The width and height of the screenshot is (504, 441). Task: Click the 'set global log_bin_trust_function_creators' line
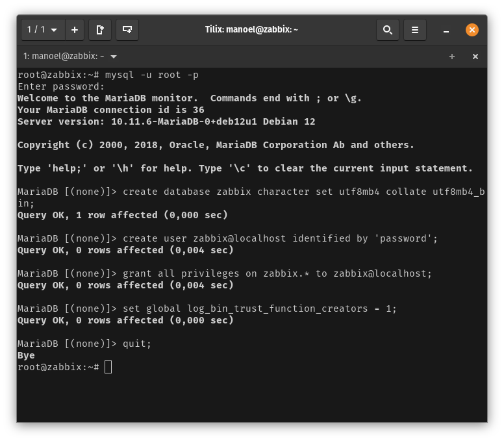259,309
